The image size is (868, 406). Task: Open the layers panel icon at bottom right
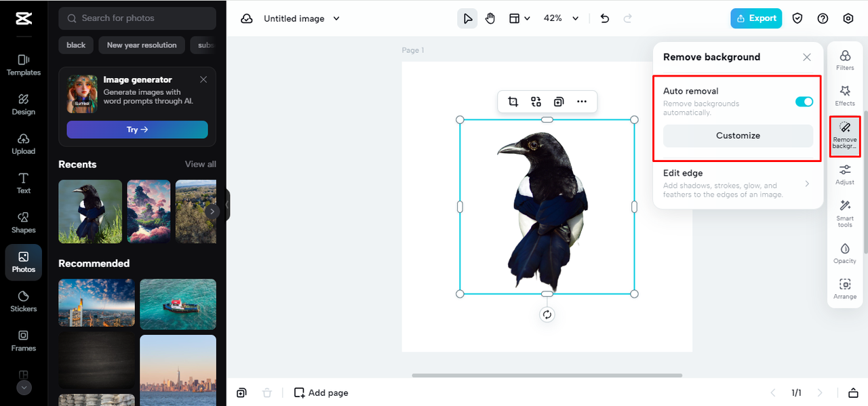pyautogui.click(x=853, y=392)
